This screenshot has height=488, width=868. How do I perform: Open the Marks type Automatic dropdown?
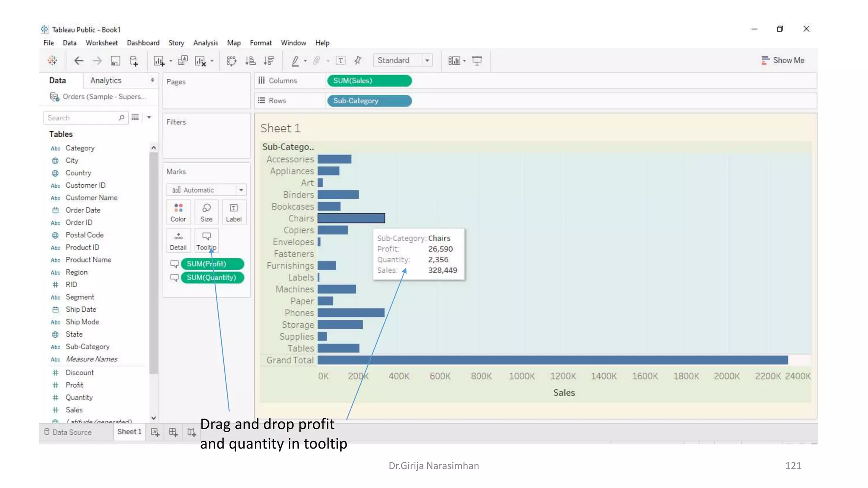pos(206,190)
